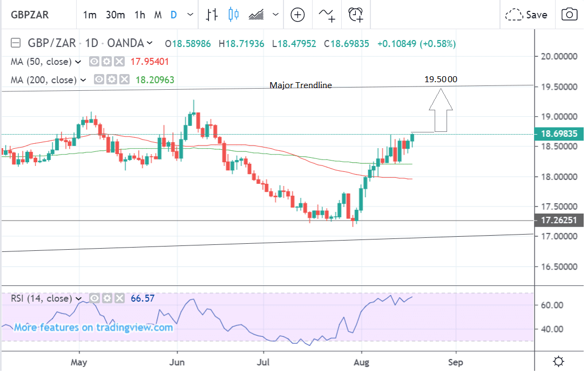Open the compare or add symbol button
This screenshot has height=373, width=588.
(298, 15)
